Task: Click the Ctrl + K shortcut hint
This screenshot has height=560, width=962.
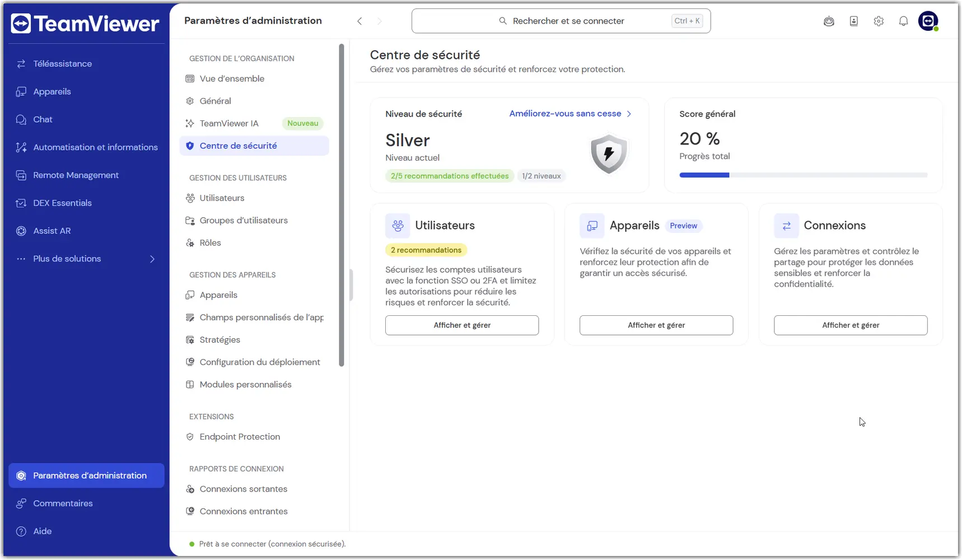Action: (x=687, y=21)
